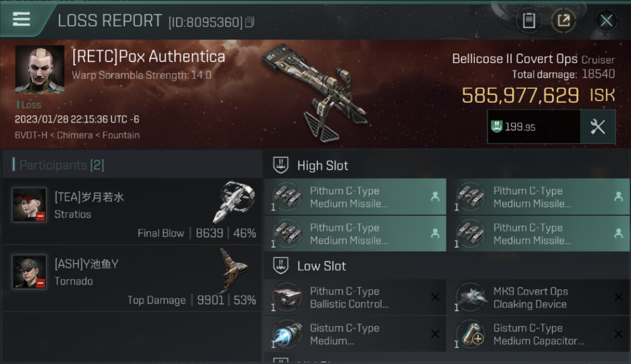This screenshot has height=364, width=631.
Task: Click the X on Pithum C-Type Ballistic Control
Action: tap(435, 297)
